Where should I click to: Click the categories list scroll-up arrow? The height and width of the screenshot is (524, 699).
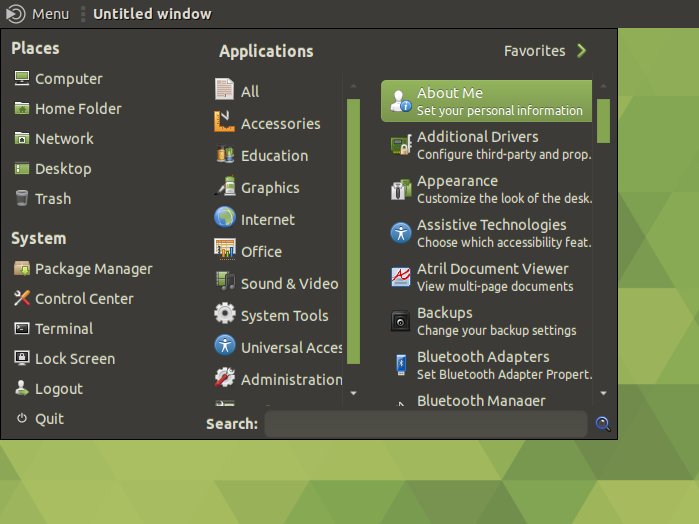354,86
